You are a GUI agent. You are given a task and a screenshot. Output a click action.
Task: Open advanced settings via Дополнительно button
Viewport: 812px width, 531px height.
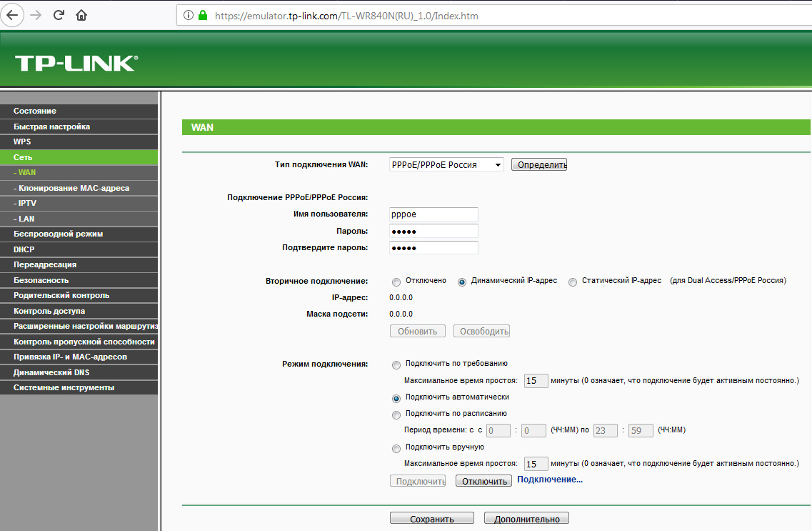(526, 519)
